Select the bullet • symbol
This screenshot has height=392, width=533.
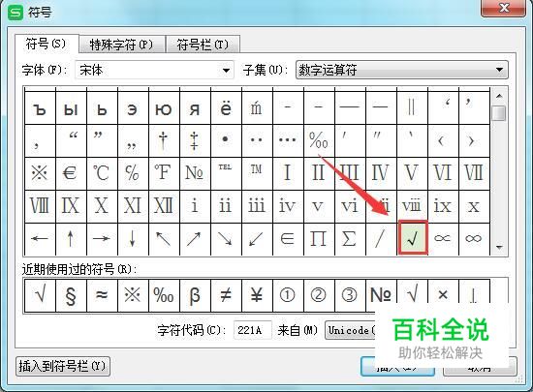[x=226, y=140]
